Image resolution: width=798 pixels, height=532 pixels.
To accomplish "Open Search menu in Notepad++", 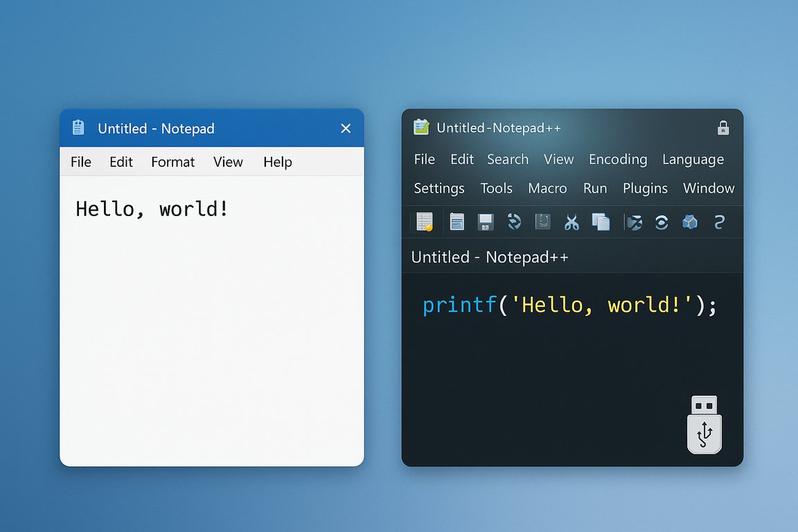I will (x=508, y=159).
